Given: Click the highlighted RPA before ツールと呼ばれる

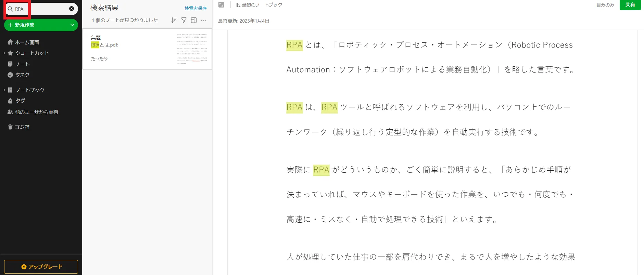Looking at the screenshot, I should pos(329,107).
